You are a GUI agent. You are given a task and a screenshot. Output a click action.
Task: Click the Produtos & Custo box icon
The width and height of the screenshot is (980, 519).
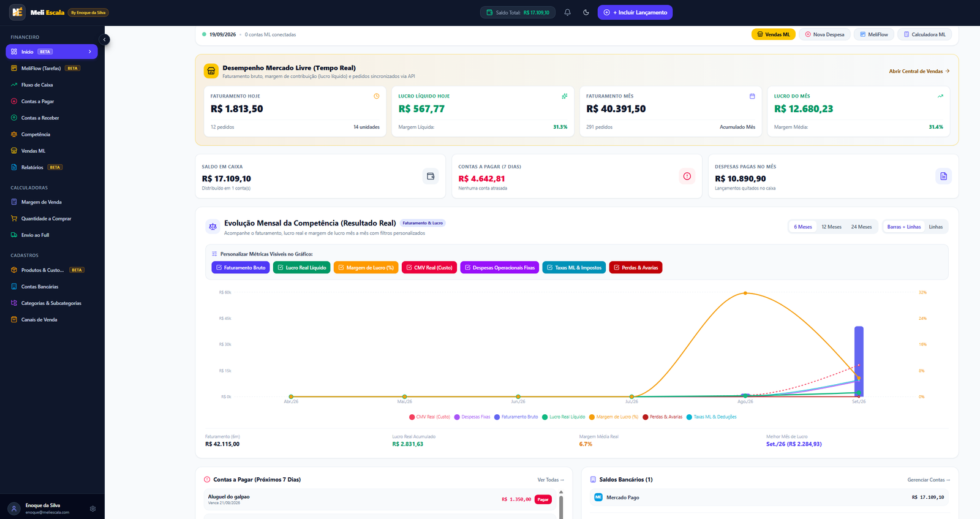pyautogui.click(x=14, y=270)
